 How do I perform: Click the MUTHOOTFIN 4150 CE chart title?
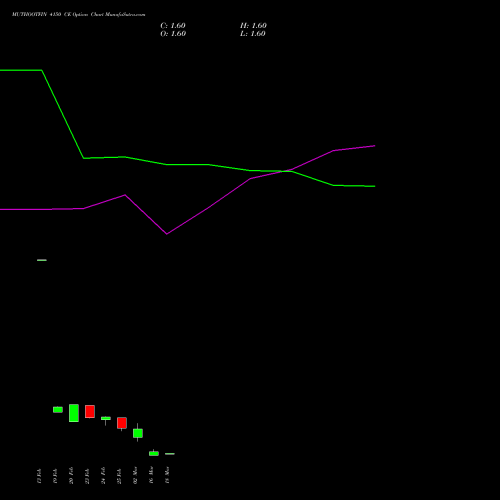click(x=78, y=14)
